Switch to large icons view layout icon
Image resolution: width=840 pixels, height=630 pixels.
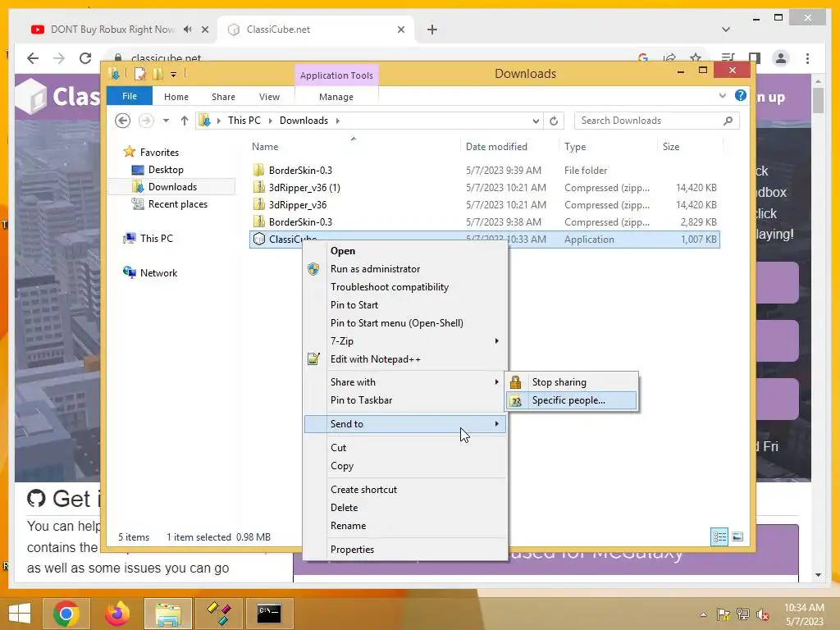pos(737,536)
